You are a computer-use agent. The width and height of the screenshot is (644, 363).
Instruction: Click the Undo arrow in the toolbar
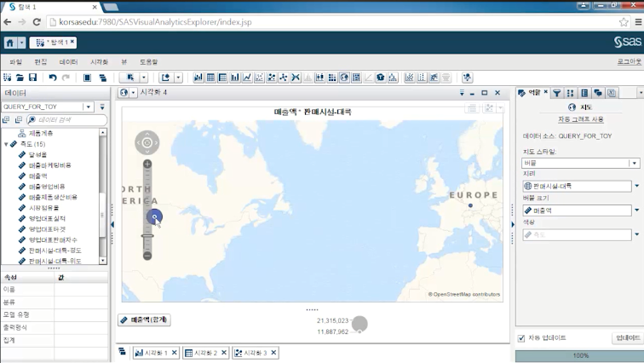point(52,78)
